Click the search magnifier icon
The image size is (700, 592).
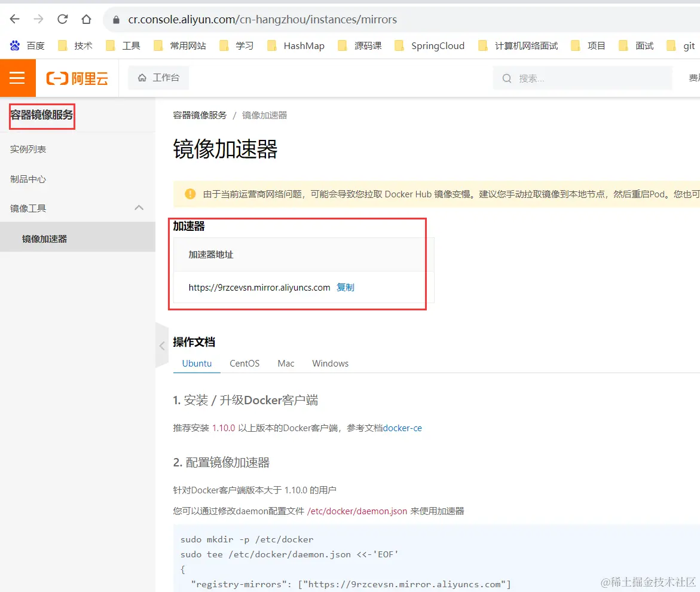click(x=507, y=78)
